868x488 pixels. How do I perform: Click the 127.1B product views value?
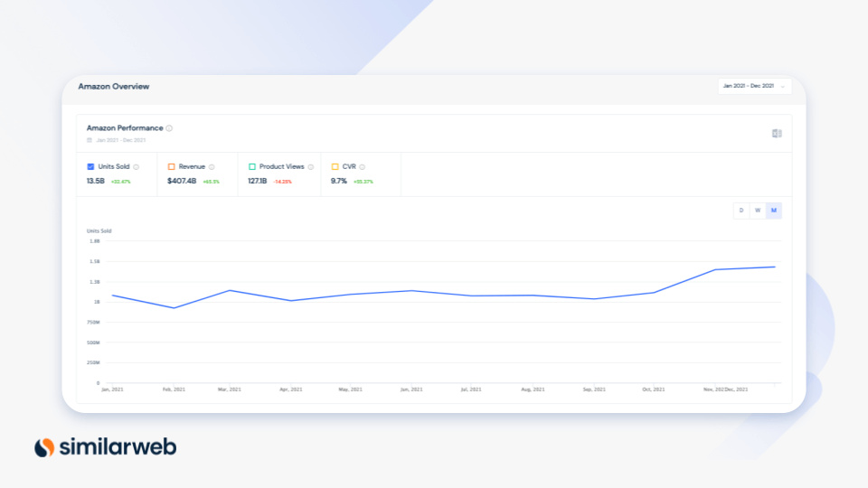click(x=258, y=181)
